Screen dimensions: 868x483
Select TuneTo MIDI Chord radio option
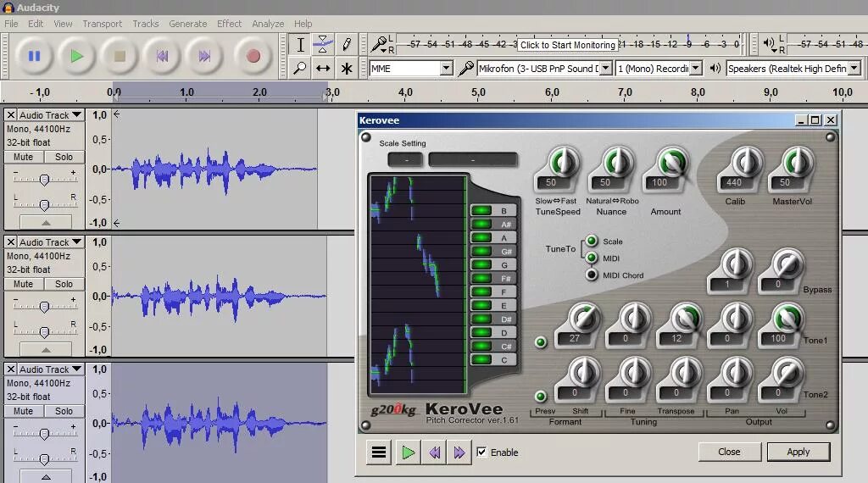[x=591, y=275]
